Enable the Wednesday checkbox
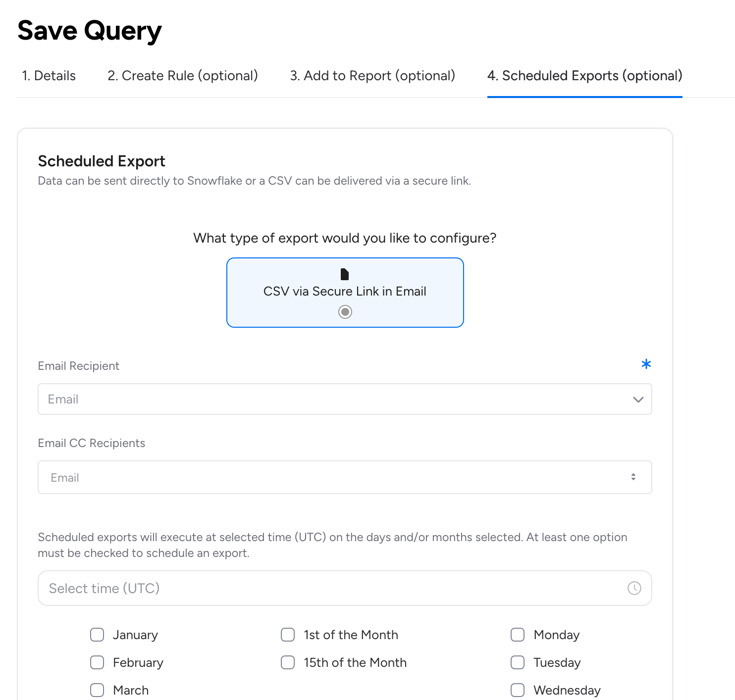The image size is (735, 700). point(518,690)
